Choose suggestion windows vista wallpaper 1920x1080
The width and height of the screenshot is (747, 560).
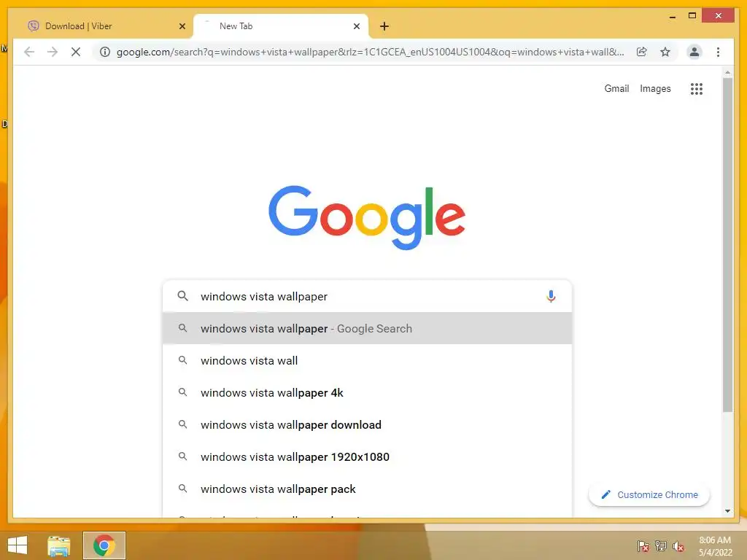pyautogui.click(x=368, y=456)
